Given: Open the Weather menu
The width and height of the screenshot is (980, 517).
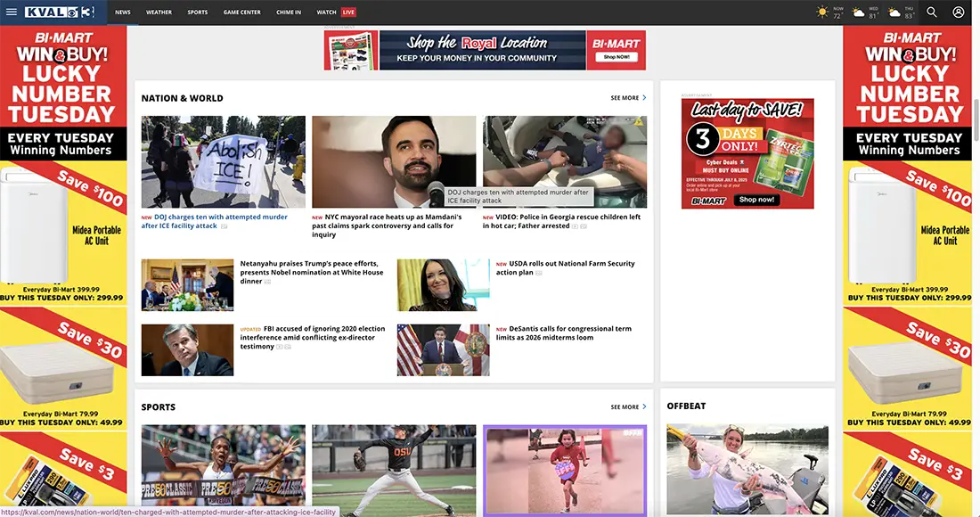Looking at the screenshot, I should pyautogui.click(x=159, y=12).
